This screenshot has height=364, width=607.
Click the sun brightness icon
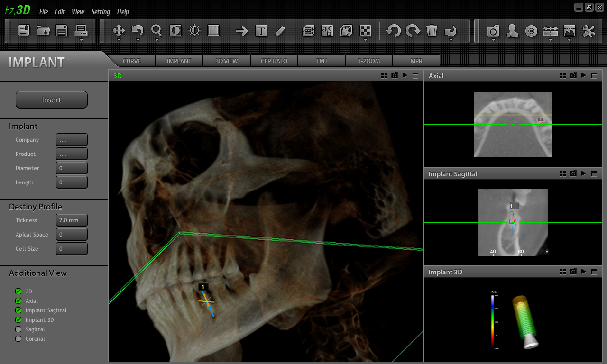194,31
